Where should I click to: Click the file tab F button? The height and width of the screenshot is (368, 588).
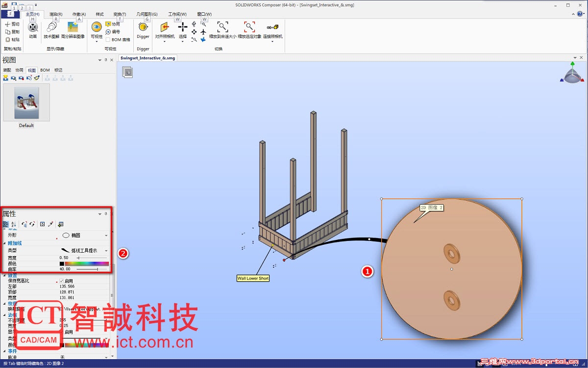click(x=10, y=14)
